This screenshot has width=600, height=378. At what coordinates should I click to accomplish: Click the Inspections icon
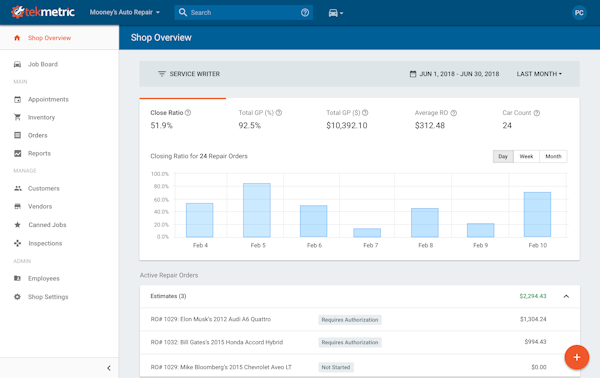click(x=17, y=243)
